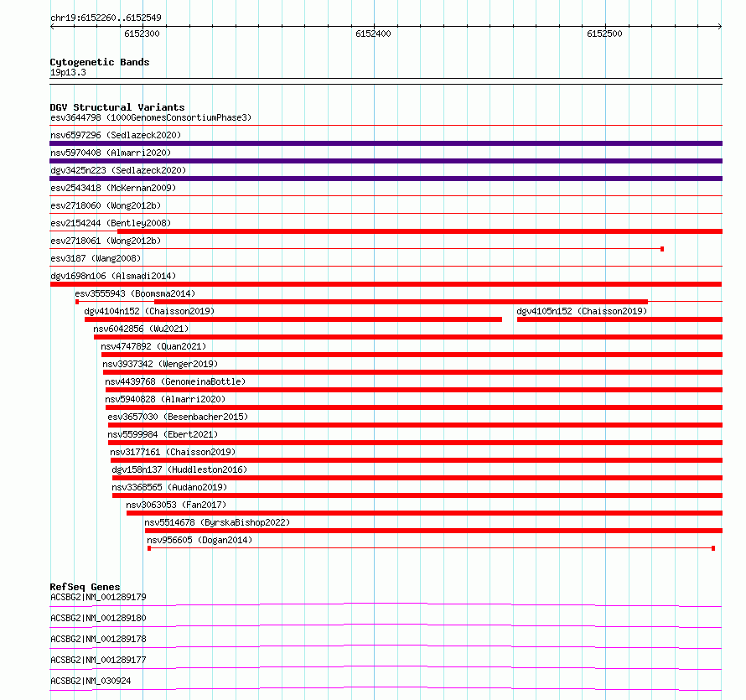Viewport: 746px width, 700px height.
Task: Click nsv3368565 (Audano2019) label
Action: [169, 487]
